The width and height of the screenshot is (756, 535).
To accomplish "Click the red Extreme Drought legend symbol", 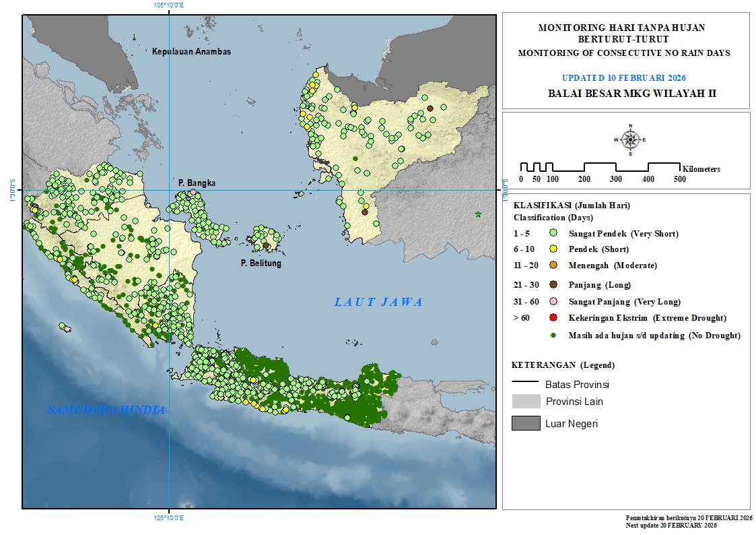I will 553,318.
